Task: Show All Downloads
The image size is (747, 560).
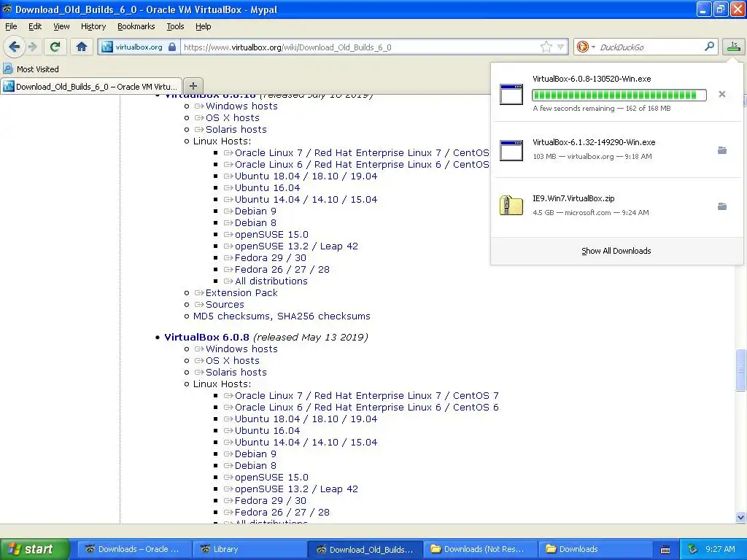Action: pos(616,251)
